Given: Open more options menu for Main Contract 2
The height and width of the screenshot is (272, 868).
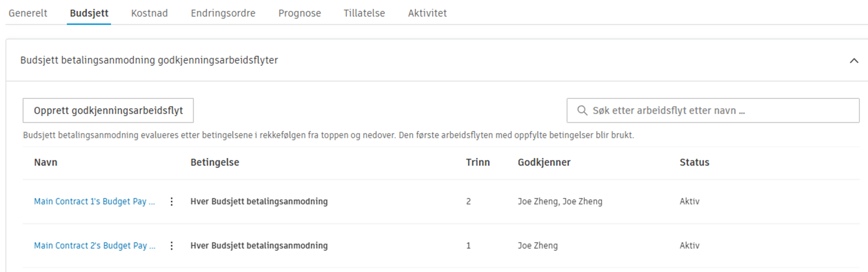Looking at the screenshot, I should pyautogui.click(x=172, y=246).
